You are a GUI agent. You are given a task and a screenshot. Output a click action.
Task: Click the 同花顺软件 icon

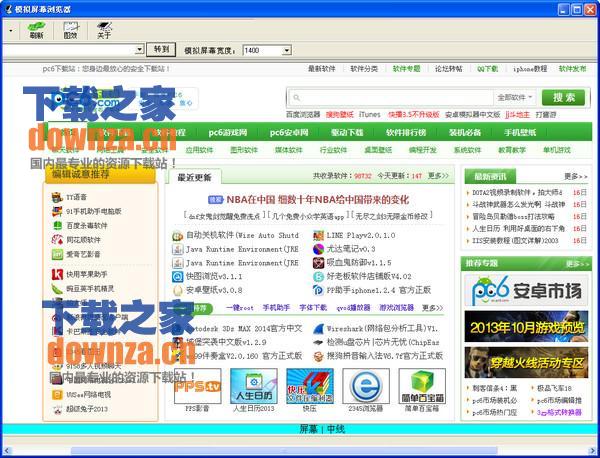57,240
